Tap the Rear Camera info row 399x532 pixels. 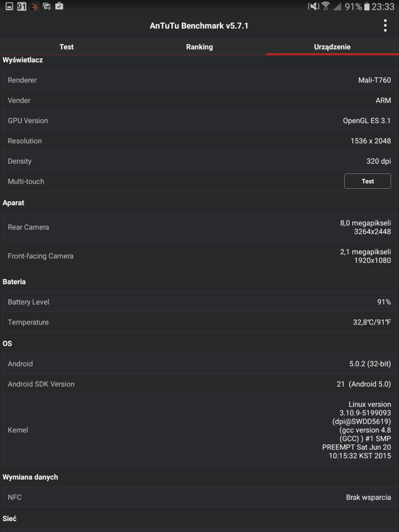(x=199, y=227)
